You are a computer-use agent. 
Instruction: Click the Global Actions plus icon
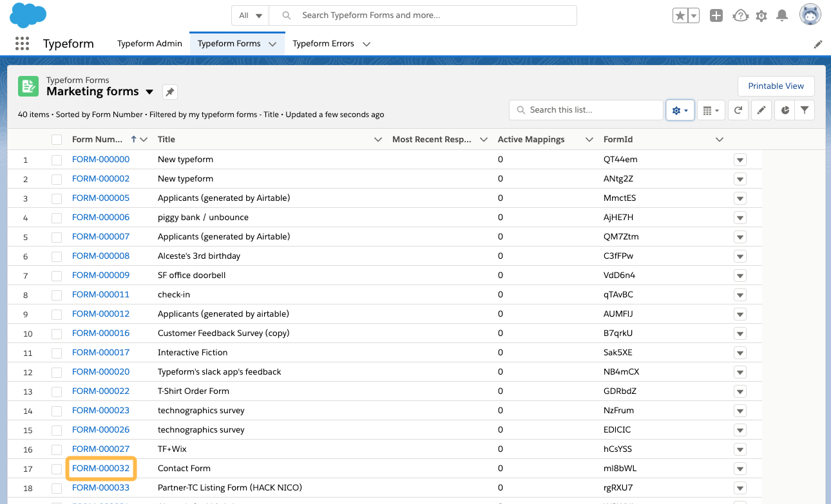[716, 15]
